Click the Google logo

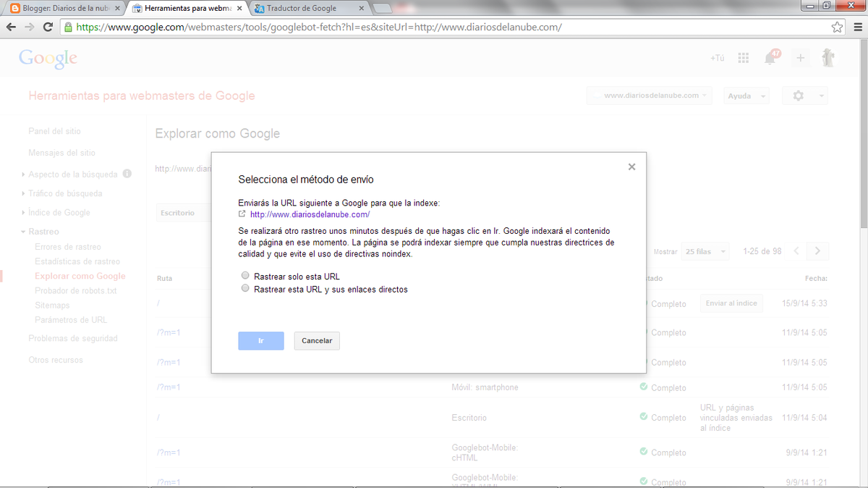click(x=48, y=58)
